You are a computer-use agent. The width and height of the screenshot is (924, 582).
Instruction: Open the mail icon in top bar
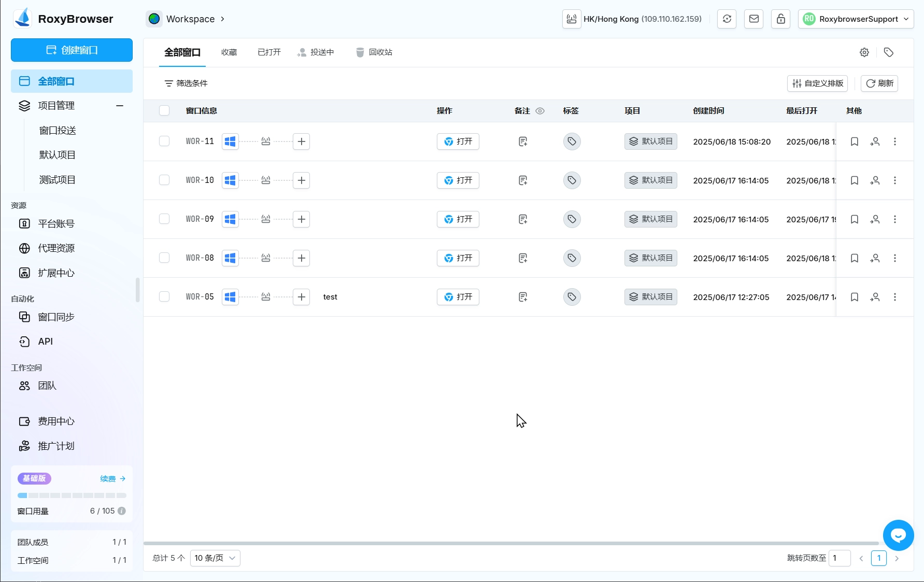pyautogui.click(x=754, y=19)
